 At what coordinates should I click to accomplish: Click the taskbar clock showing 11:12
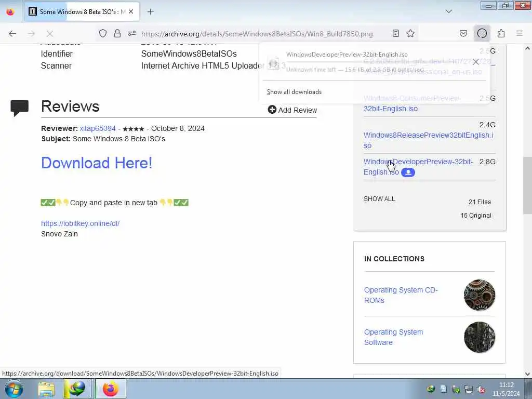[x=506, y=389]
